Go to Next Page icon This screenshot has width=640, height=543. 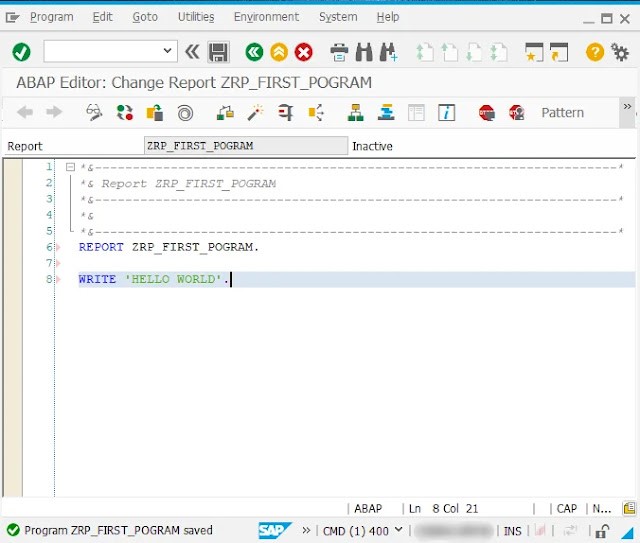(474, 52)
